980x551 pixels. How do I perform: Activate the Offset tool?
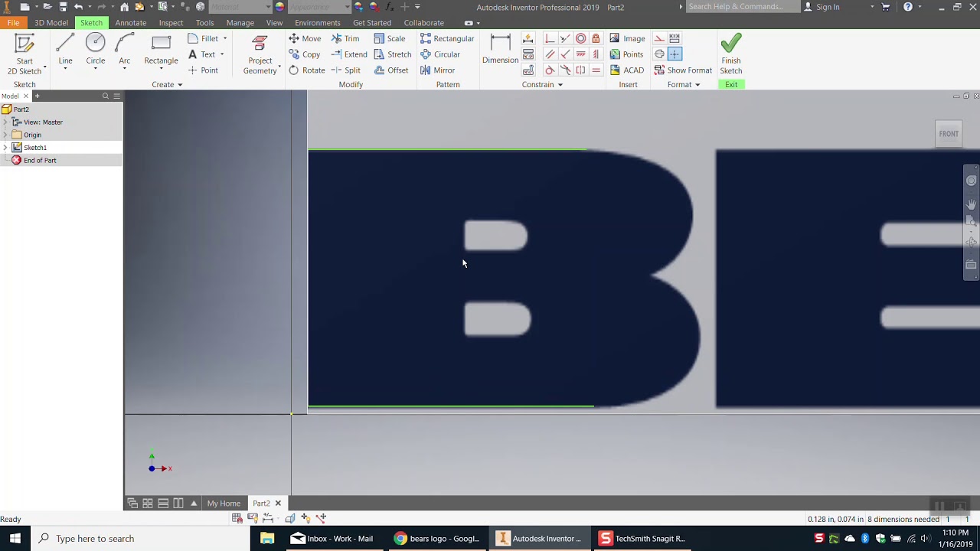(x=391, y=70)
